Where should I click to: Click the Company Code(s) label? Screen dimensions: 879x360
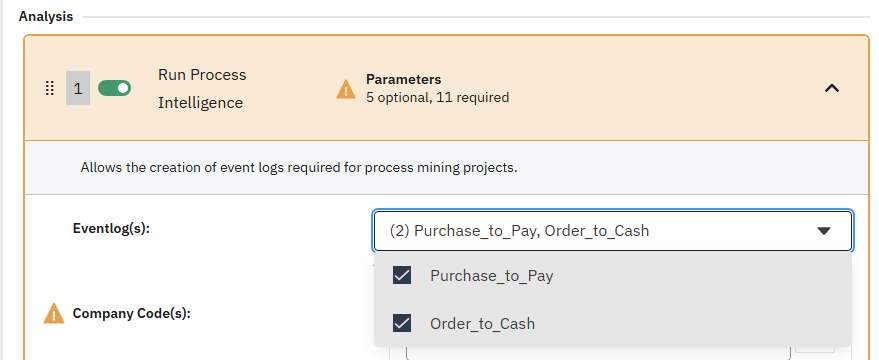132,313
